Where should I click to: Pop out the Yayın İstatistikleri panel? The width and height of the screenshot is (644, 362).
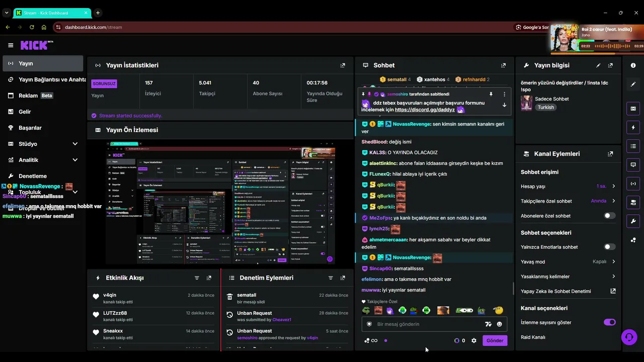[343, 65]
